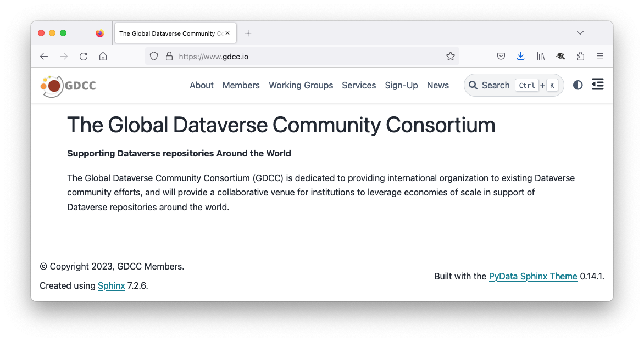The width and height of the screenshot is (644, 342).
Task: Bookmark this page with star icon
Action: coord(450,56)
